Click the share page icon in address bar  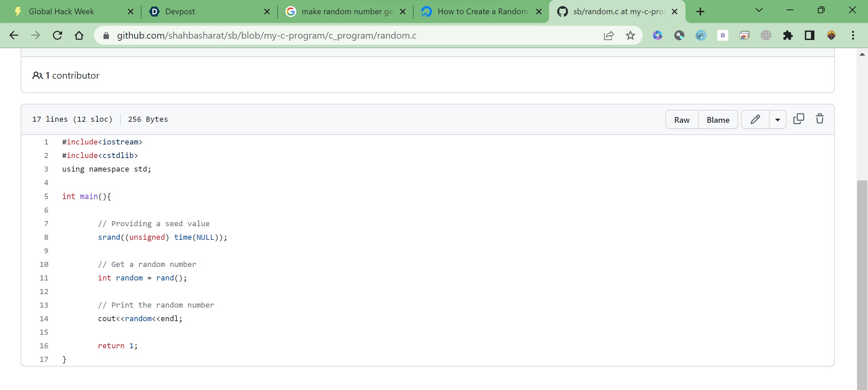tap(608, 35)
